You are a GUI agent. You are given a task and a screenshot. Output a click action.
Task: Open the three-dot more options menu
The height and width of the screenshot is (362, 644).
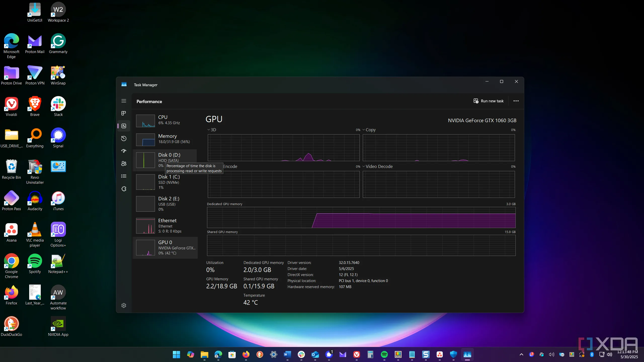point(516,101)
